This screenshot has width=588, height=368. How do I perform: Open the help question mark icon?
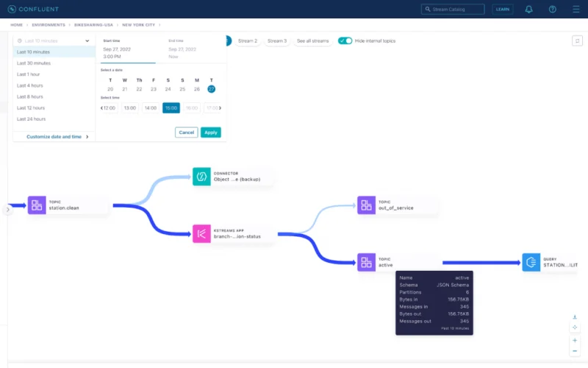[553, 10]
